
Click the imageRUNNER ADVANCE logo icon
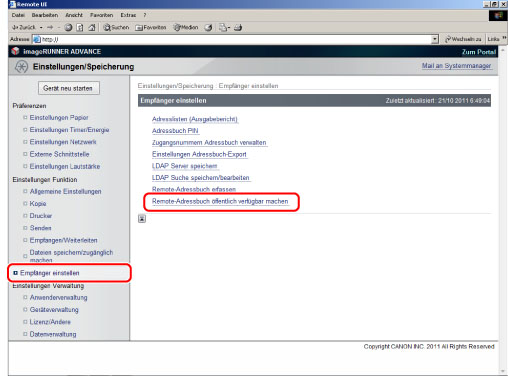coord(15,51)
